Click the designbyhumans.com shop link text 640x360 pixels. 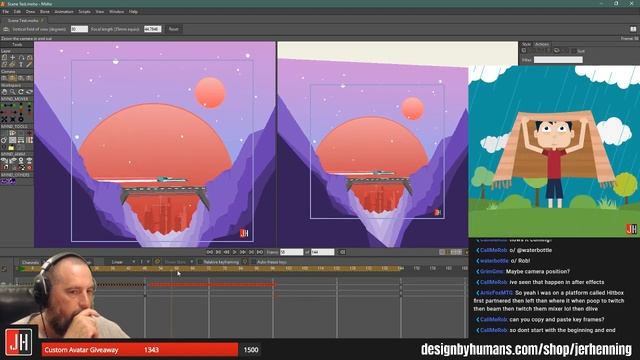coord(527,349)
